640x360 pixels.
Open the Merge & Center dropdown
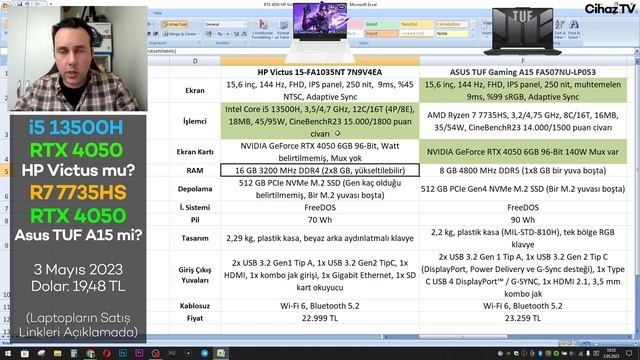coord(181,34)
